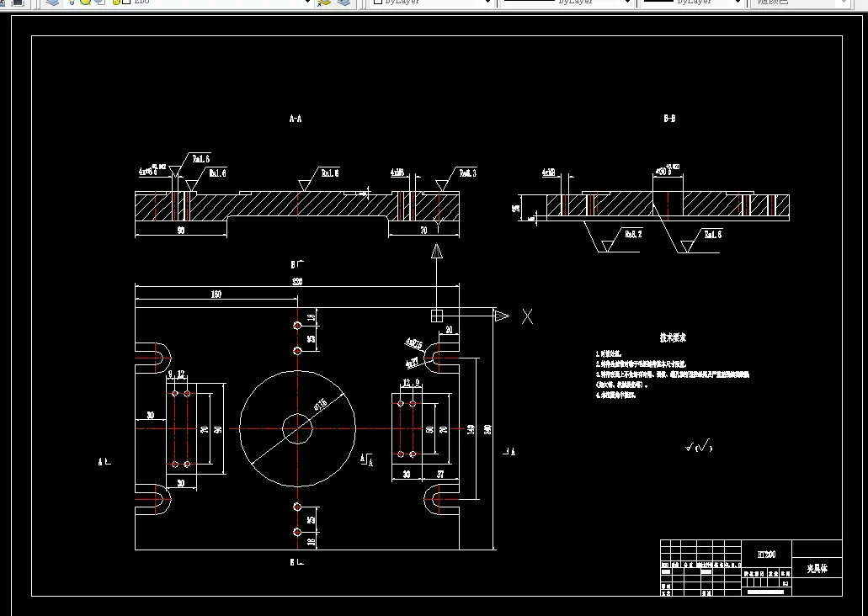This screenshot has height=616, width=868.
Task: Toggle the layer on/off lightbulb
Action: click(72, 3)
